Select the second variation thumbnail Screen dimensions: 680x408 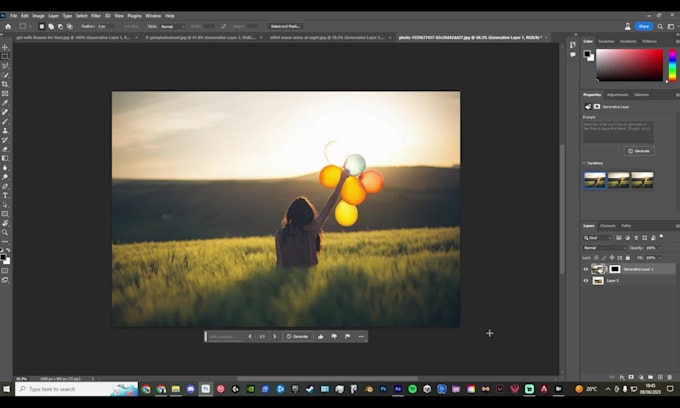(x=618, y=180)
